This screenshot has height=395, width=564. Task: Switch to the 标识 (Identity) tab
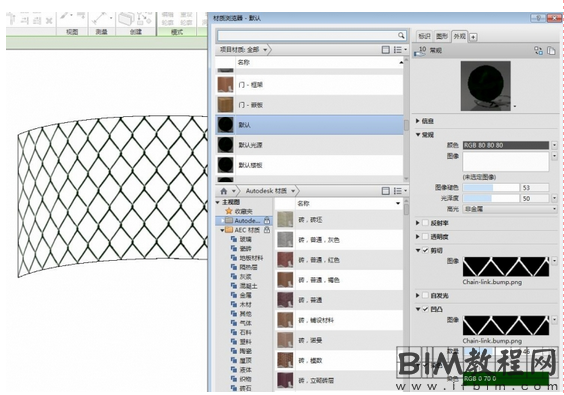pos(424,36)
